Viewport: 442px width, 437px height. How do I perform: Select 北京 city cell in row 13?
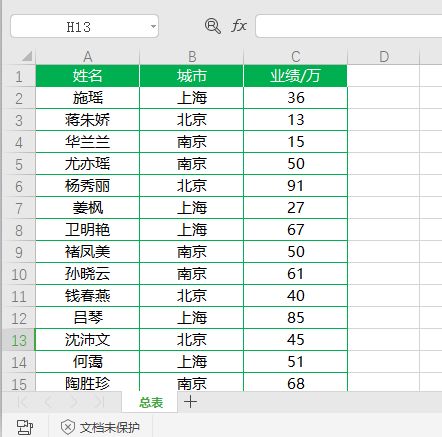(192, 340)
